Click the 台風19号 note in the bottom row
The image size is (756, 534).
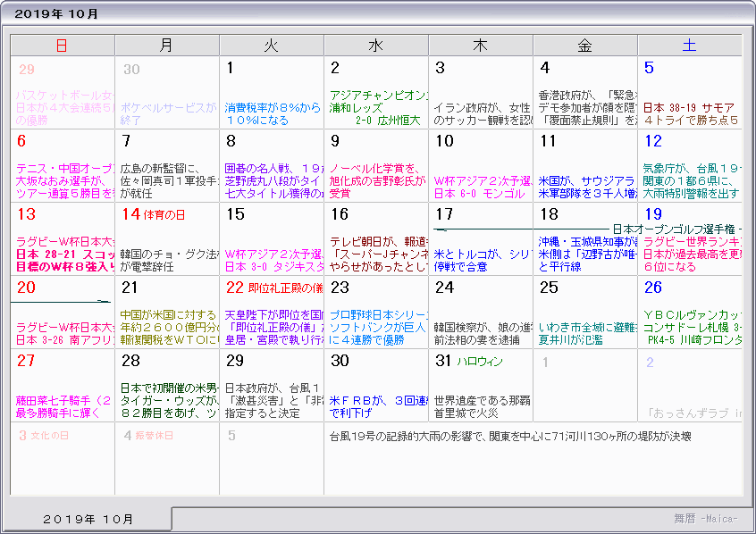click(x=509, y=437)
